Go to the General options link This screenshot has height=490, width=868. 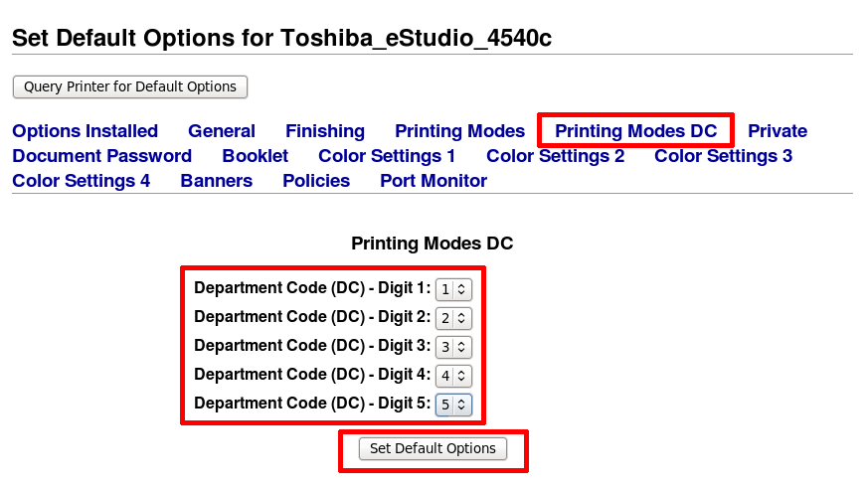221,131
